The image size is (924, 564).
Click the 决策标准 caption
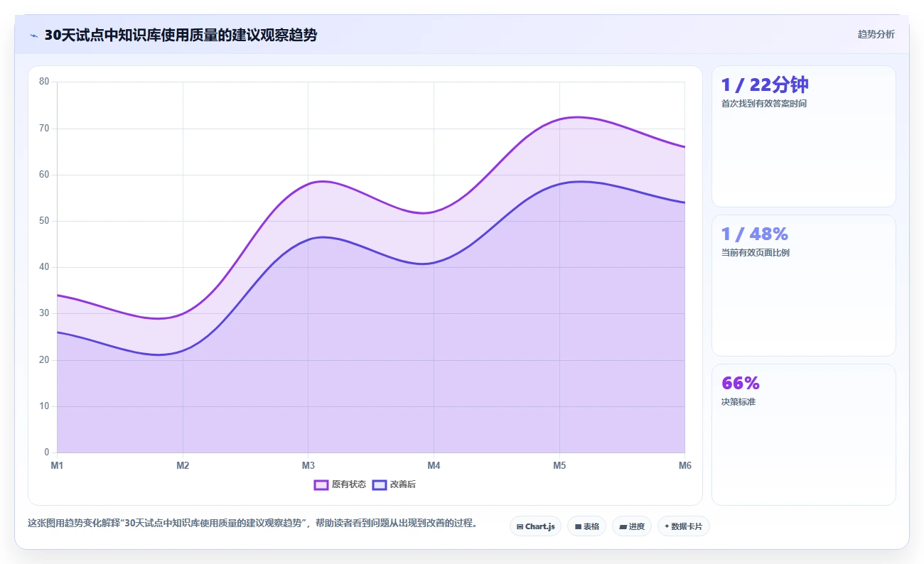click(x=738, y=402)
